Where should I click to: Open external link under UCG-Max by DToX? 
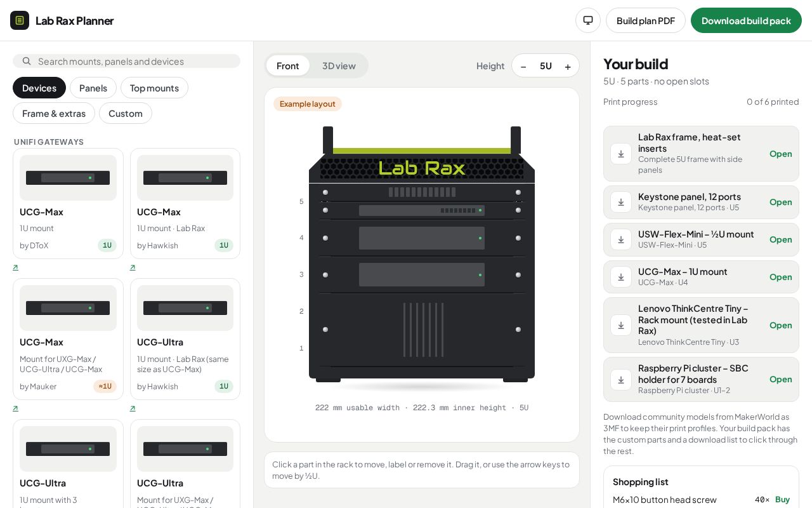(x=15, y=267)
